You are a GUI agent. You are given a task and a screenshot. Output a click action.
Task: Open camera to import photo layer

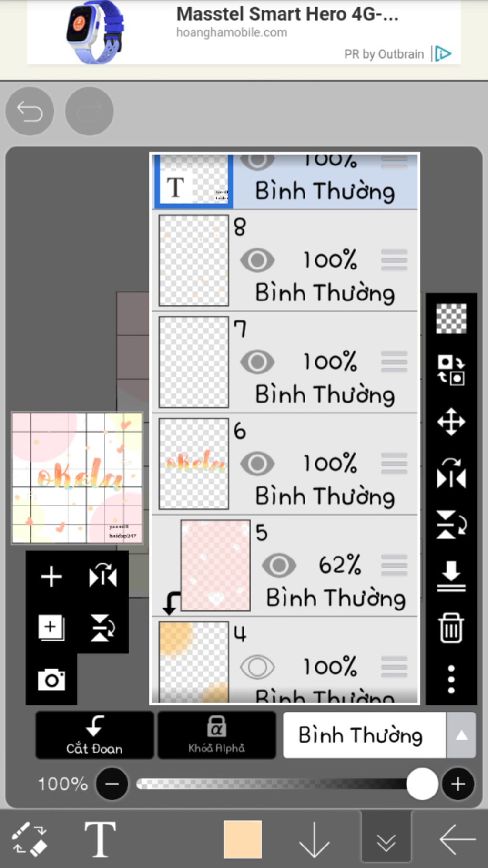pos(51,680)
